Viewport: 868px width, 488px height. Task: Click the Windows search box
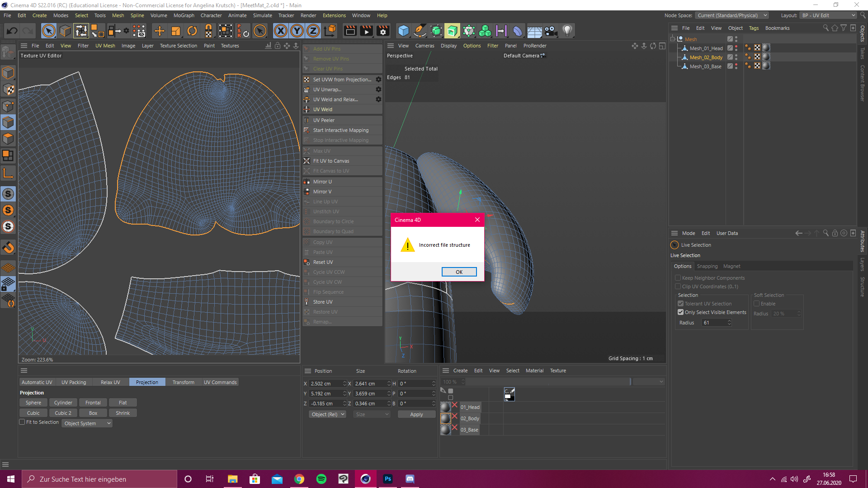tap(99, 479)
